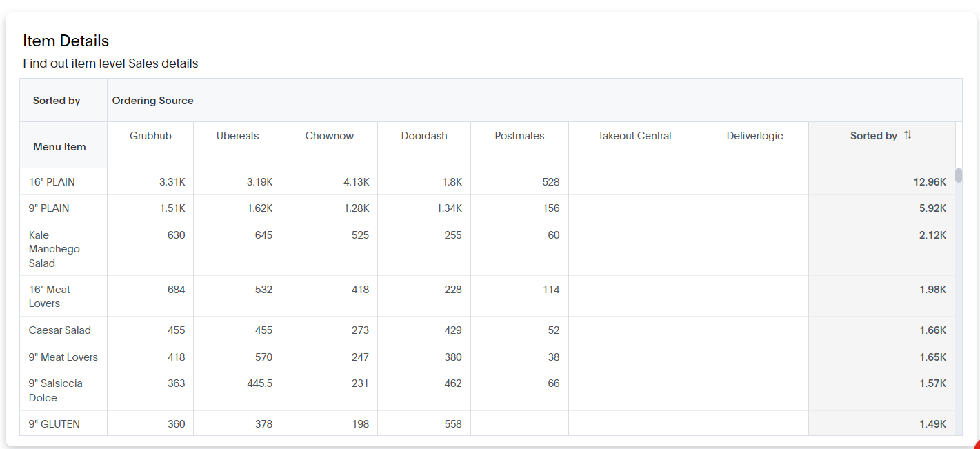Select the 16" Meat Lovers item
Viewport: 980px width, 449px height.
(x=49, y=297)
